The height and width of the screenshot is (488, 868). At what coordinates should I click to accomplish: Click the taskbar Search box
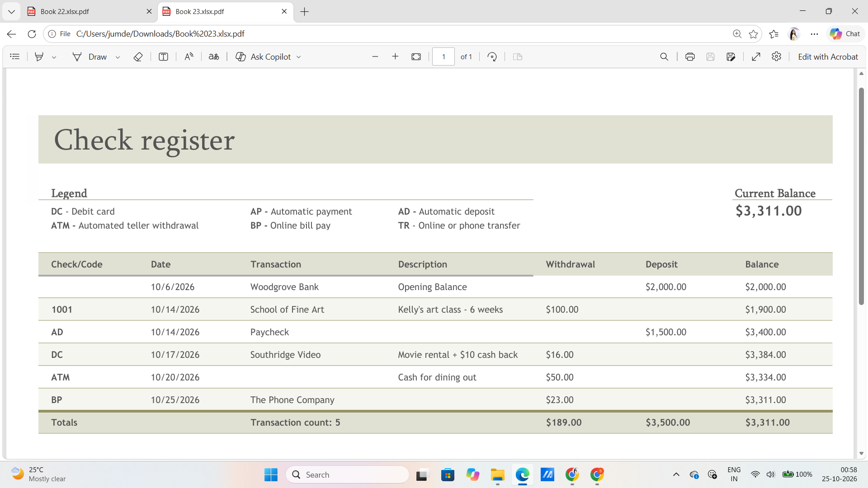[x=347, y=474]
